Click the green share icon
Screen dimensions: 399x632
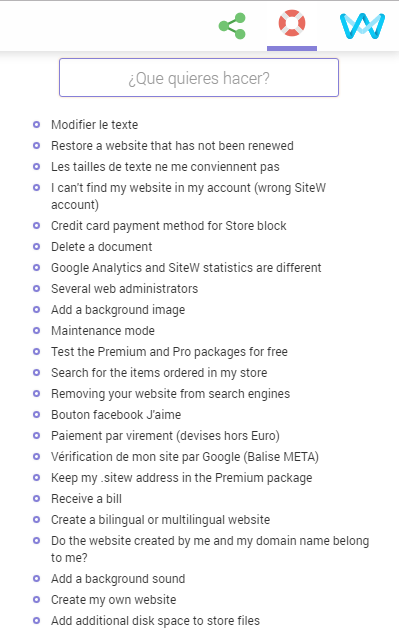[x=232, y=26]
